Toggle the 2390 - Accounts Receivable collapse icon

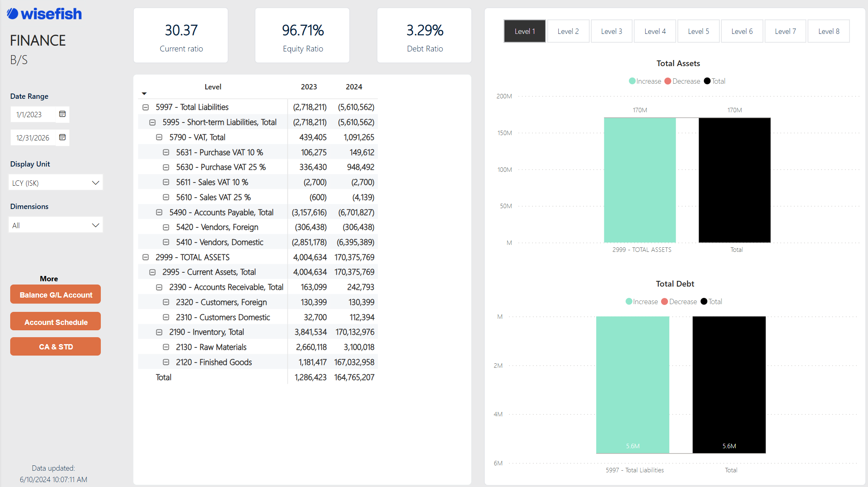click(159, 287)
